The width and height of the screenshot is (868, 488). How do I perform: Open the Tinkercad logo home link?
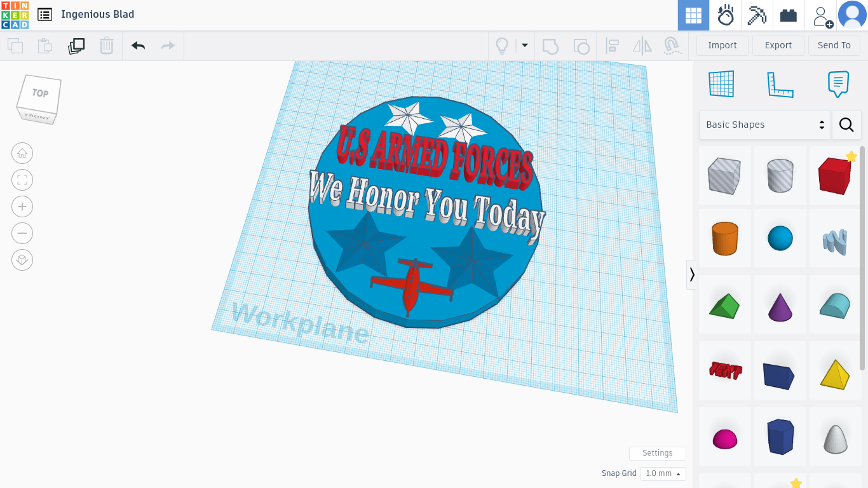tap(15, 15)
